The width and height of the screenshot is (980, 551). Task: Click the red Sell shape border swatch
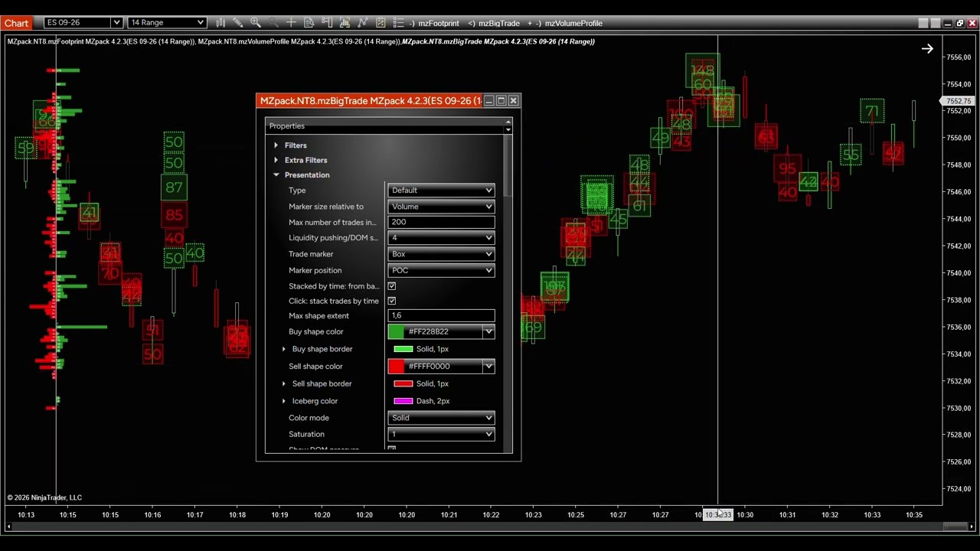[403, 383]
